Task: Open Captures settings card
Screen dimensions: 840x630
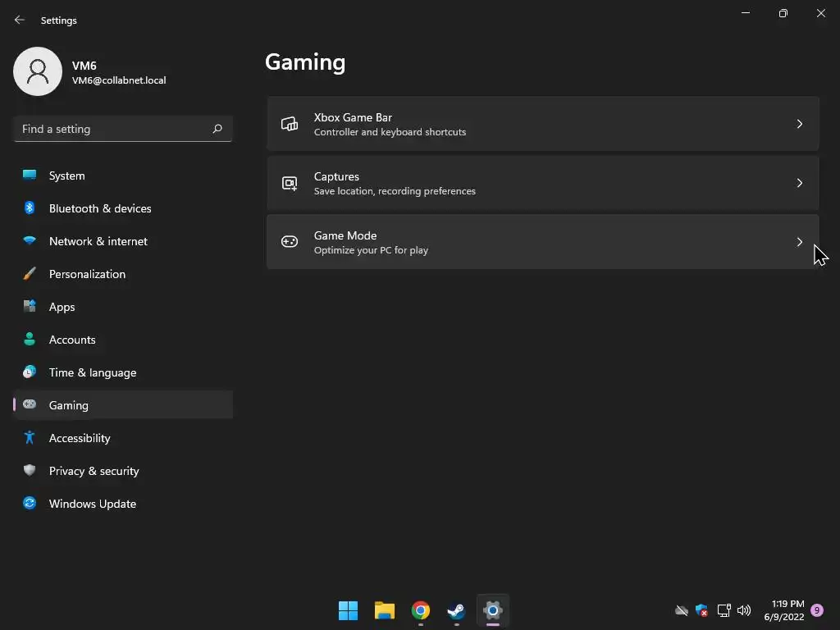Action: click(543, 183)
